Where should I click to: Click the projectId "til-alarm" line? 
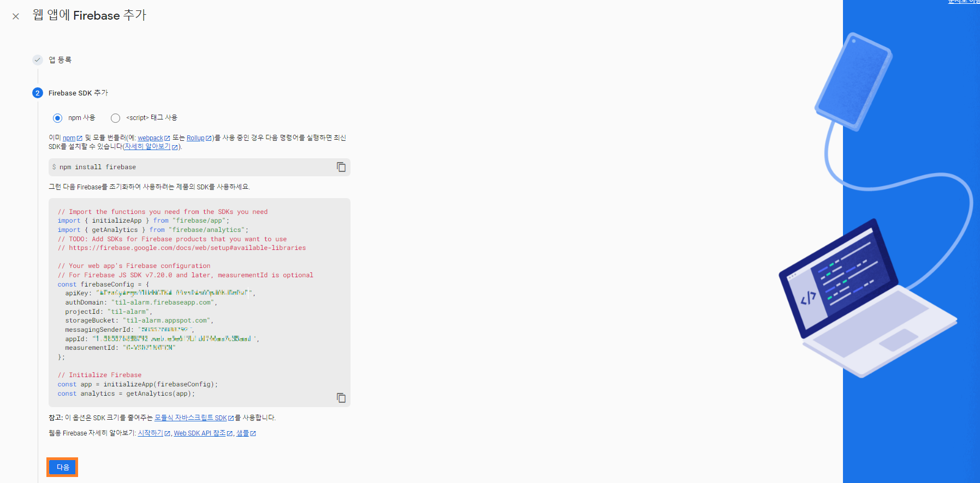108,312
